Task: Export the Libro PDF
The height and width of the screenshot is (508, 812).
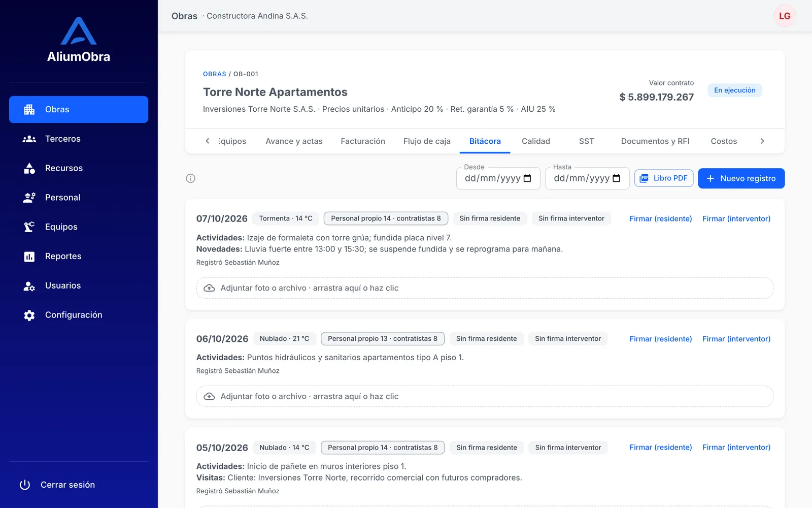Action: pyautogui.click(x=664, y=178)
